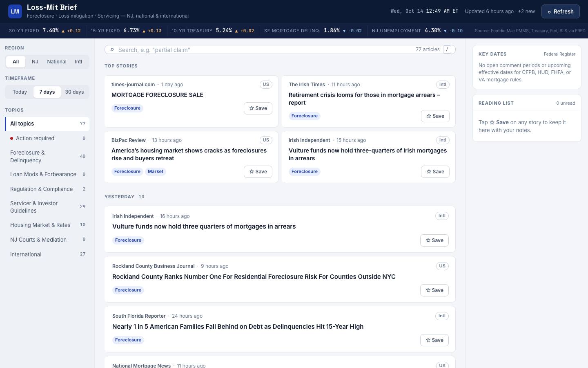Click Market tag on BizPac Review story

pos(156,172)
